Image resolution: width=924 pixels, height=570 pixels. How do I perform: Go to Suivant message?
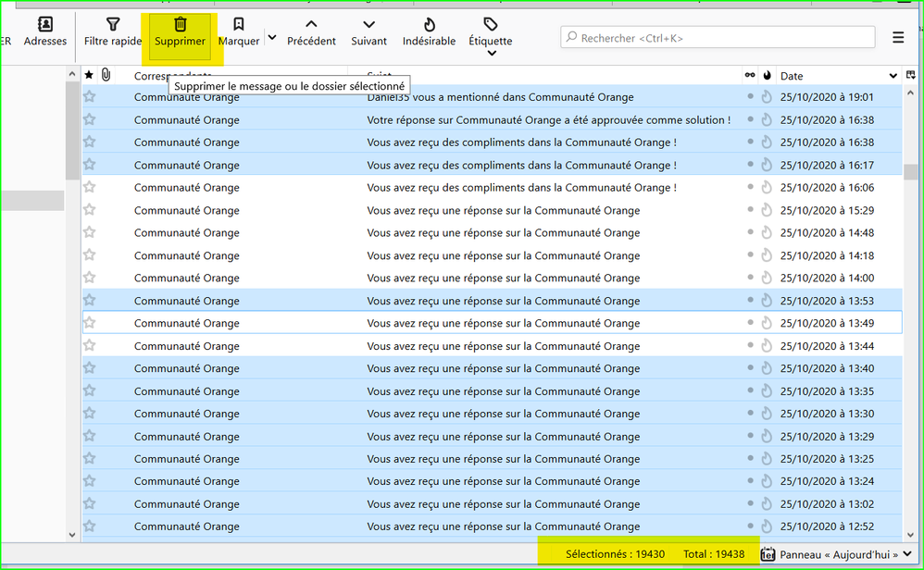point(368,31)
